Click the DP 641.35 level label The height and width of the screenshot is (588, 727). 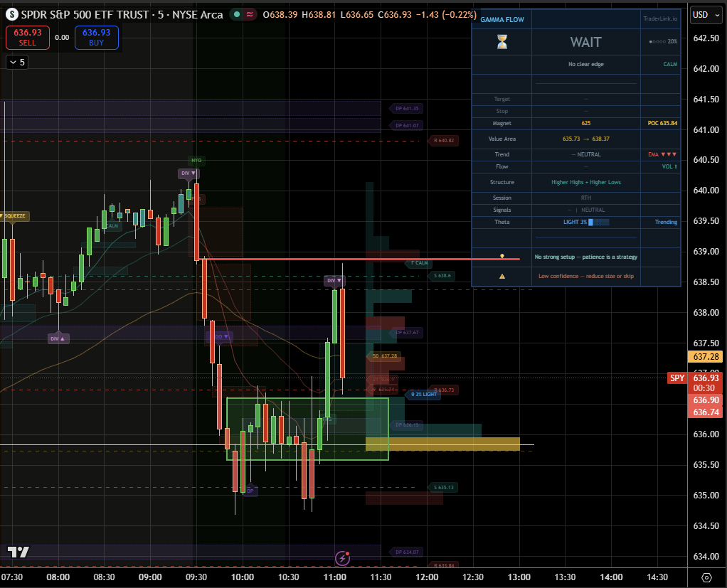pos(407,108)
